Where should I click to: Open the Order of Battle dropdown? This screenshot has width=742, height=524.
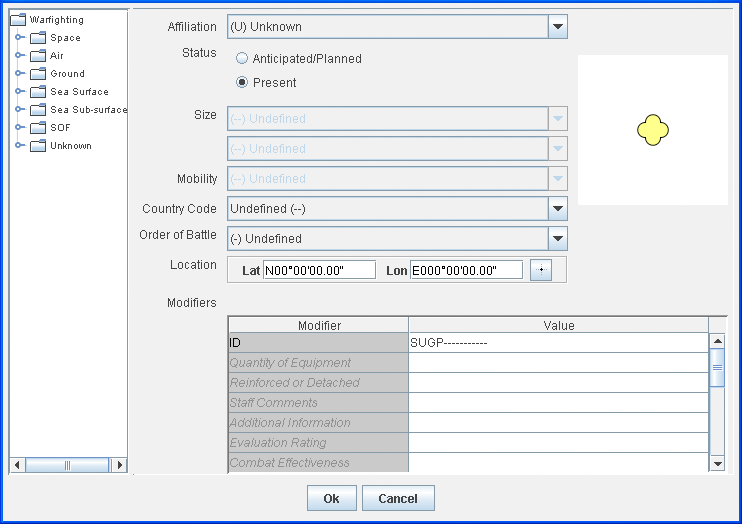coord(558,239)
